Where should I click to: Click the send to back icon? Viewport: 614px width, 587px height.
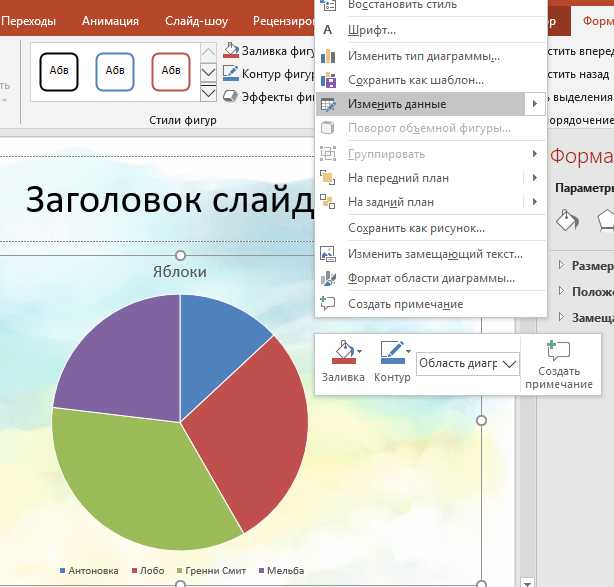tap(328, 202)
